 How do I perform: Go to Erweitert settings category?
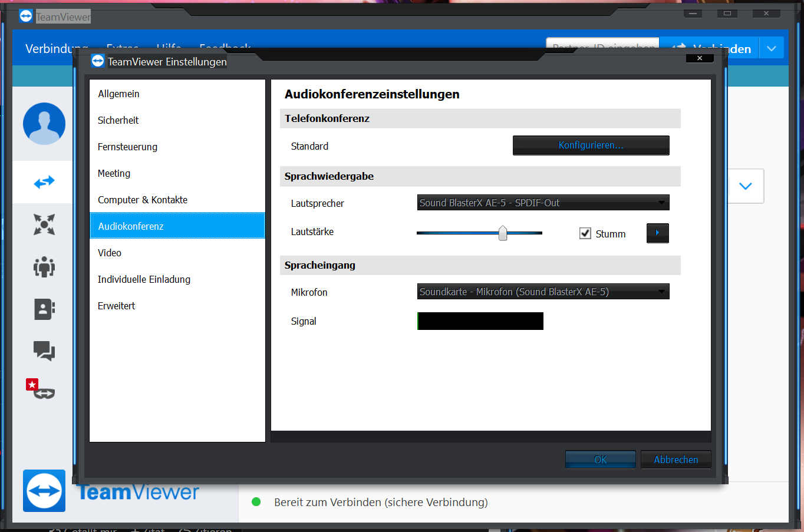(x=177, y=306)
